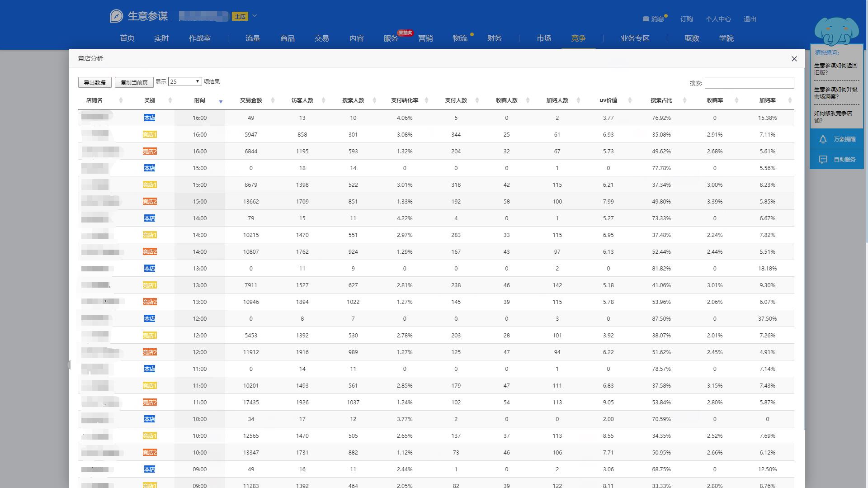Click the 竞店2 tag in 16:00 row
The height and width of the screenshot is (488, 868).
[150, 152]
